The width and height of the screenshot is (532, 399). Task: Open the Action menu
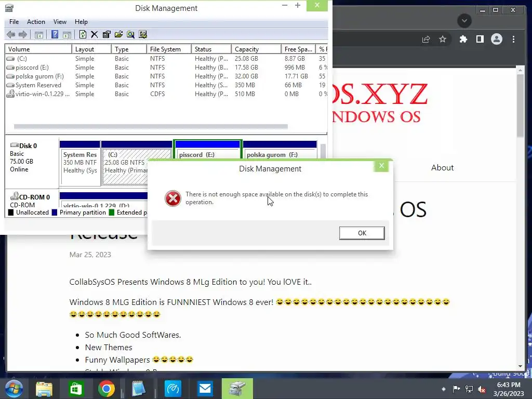(36, 22)
